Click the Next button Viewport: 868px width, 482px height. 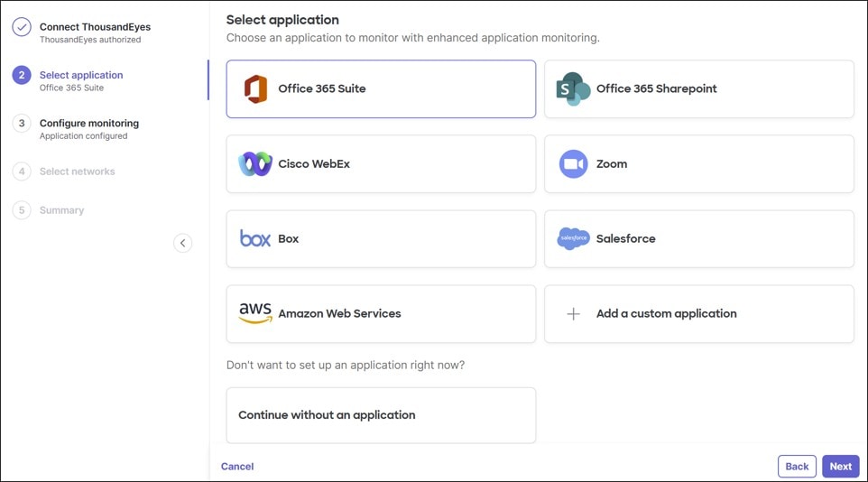pyautogui.click(x=840, y=467)
